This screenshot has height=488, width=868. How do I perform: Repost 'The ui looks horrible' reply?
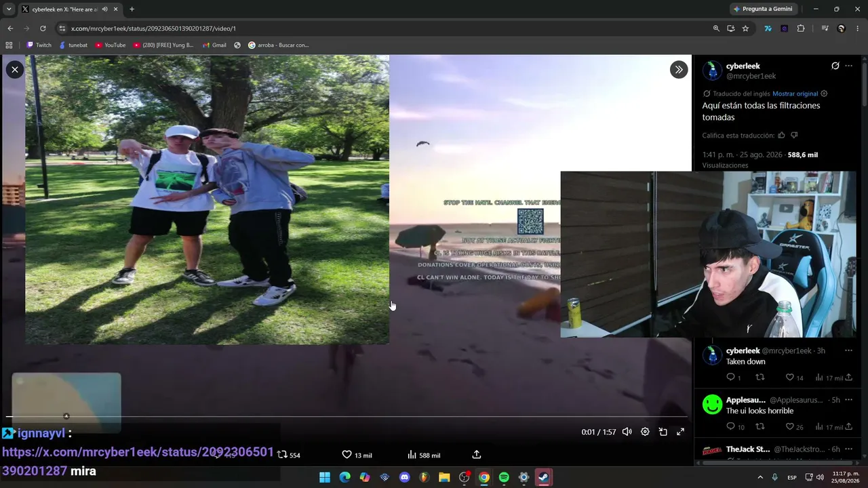[x=760, y=427]
